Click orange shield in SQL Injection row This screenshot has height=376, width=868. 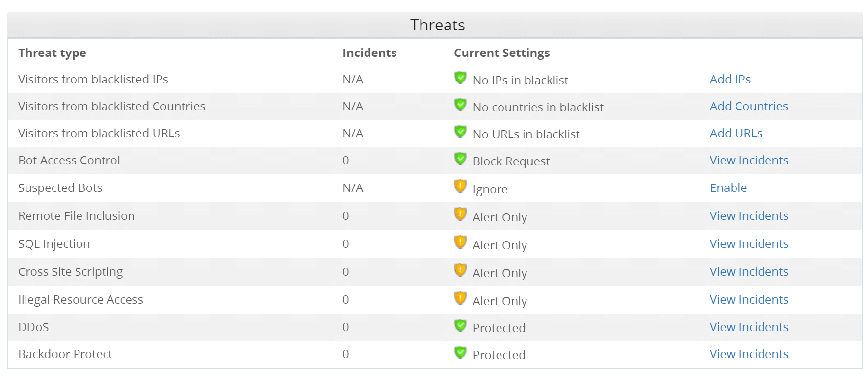point(460,242)
